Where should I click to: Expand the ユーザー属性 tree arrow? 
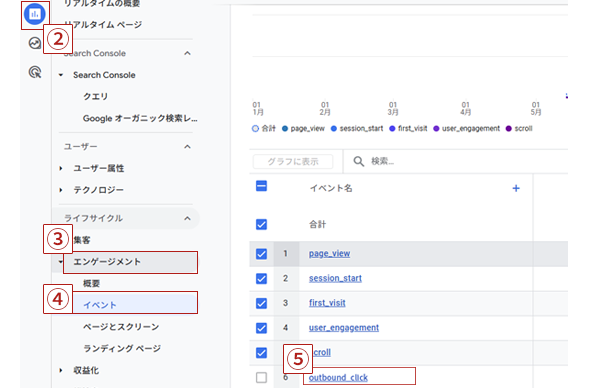pos(61,168)
